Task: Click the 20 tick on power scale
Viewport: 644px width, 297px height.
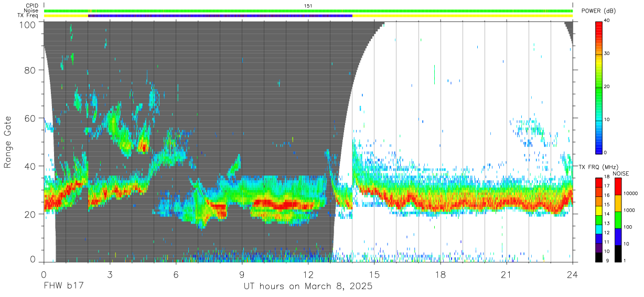Action: coord(607,87)
